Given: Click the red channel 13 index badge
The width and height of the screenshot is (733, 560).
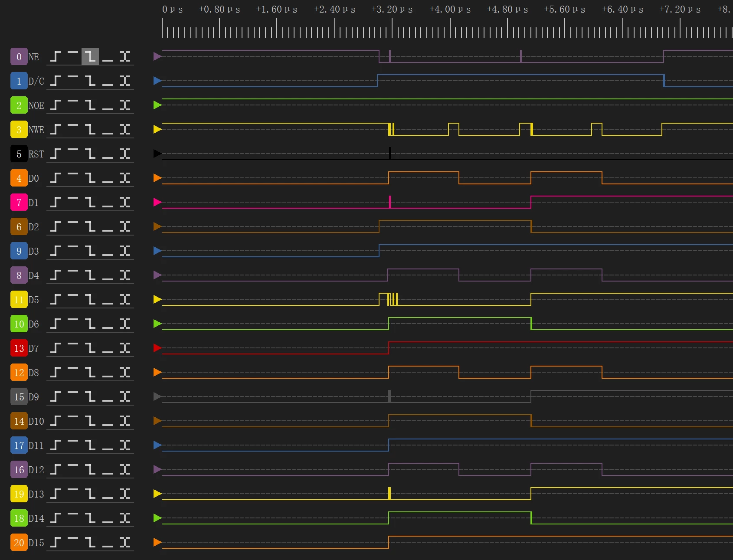Looking at the screenshot, I should click(x=19, y=348).
